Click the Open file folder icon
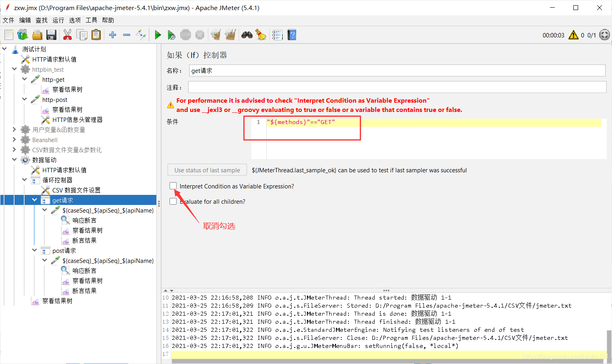 [37, 35]
